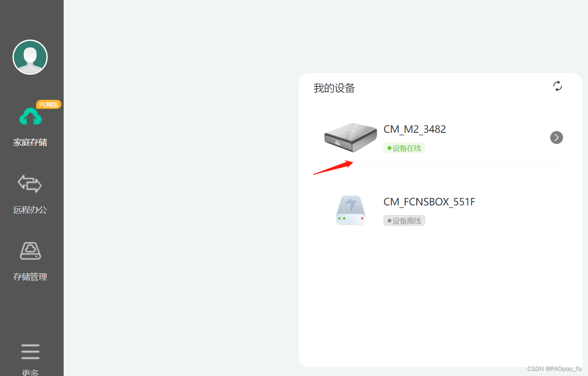
Task: Switch to 远程办公 arrows icon
Action: point(30,183)
